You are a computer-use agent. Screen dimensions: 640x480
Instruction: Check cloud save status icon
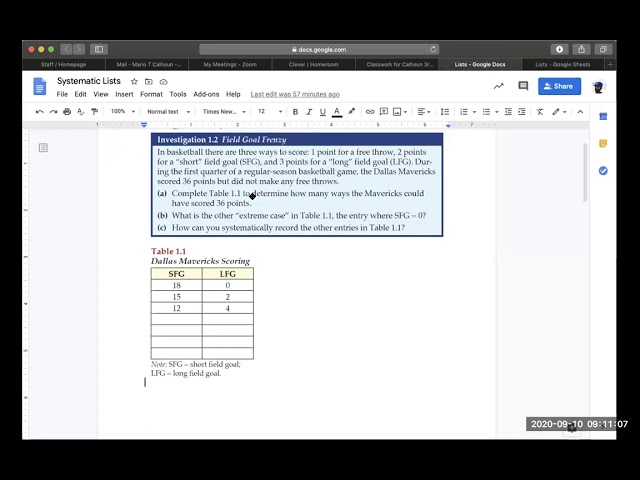point(164,82)
